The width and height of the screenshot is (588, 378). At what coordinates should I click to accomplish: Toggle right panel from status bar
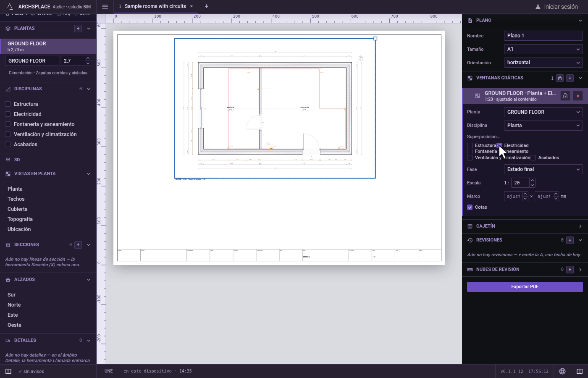pos(580,371)
